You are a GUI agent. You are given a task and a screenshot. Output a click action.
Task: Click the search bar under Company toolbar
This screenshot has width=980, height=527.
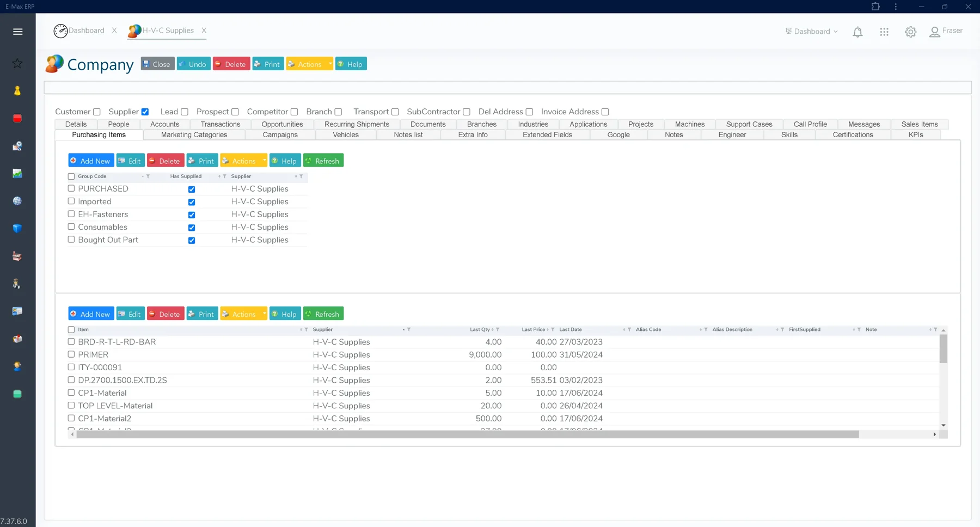507,87
